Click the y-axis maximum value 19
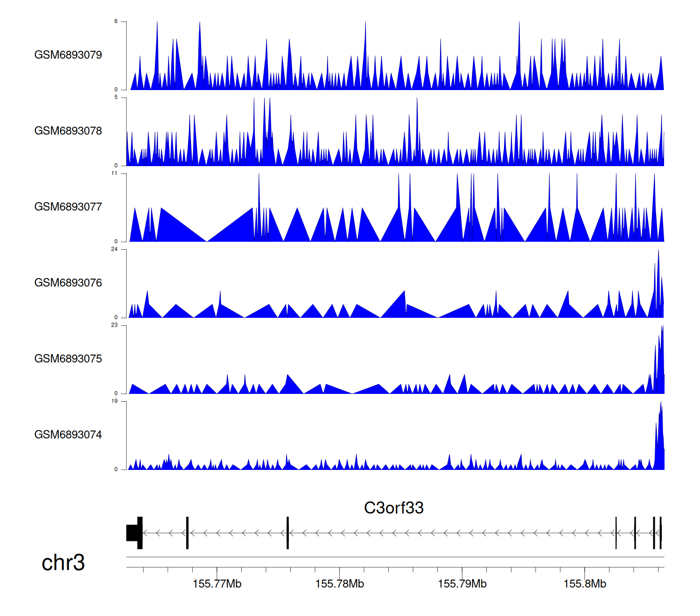 point(114,401)
